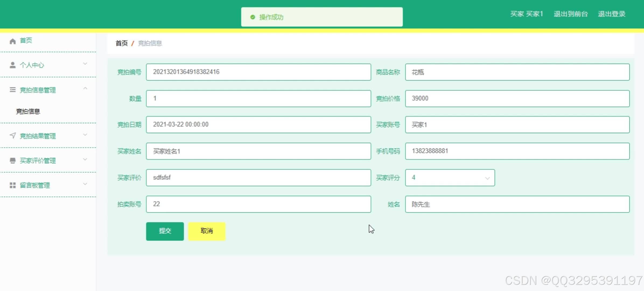Image resolution: width=644 pixels, height=291 pixels.
Task: Click the 姓名 label
Action: (x=394, y=204)
